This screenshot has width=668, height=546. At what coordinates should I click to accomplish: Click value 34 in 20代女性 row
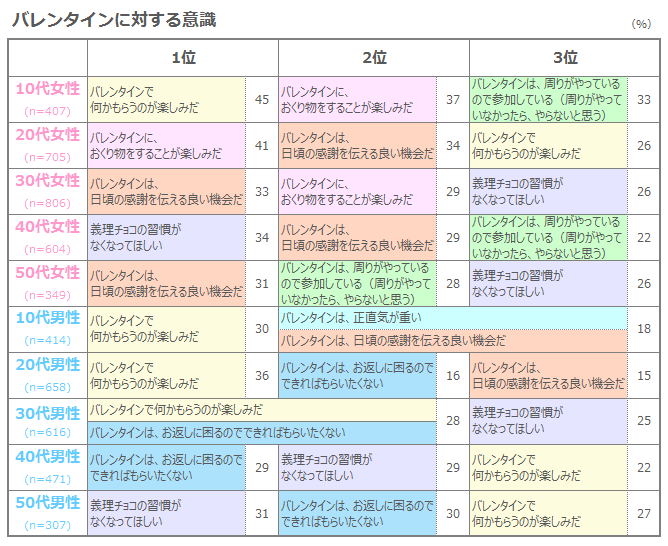(x=453, y=146)
